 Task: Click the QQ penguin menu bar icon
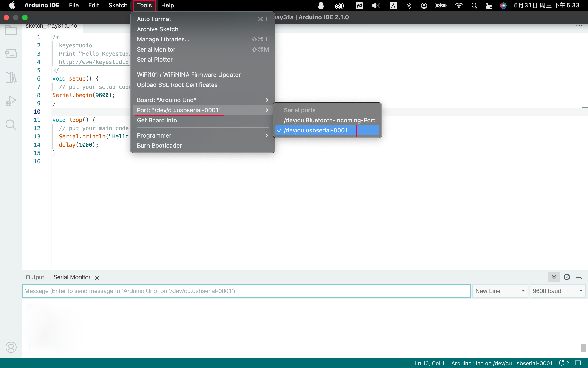[x=321, y=5]
